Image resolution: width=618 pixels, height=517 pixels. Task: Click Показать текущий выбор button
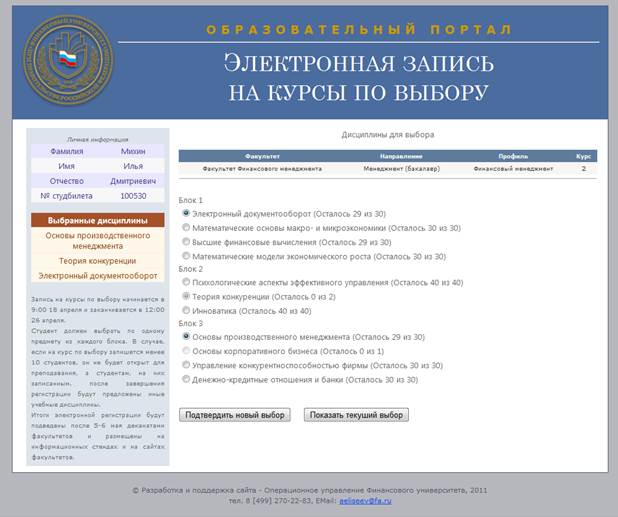tap(356, 415)
